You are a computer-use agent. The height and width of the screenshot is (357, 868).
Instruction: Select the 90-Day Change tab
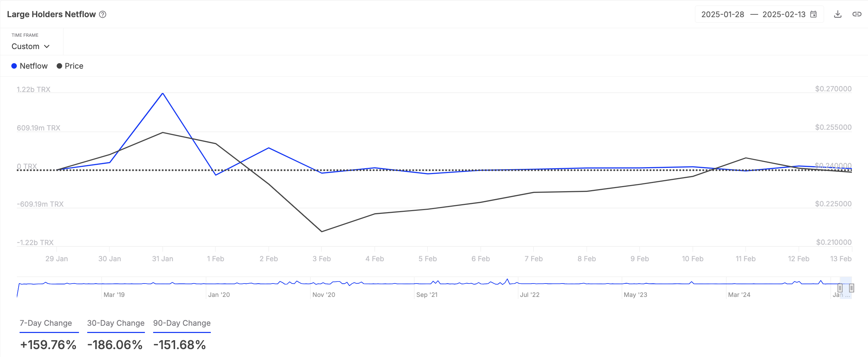[x=182, y=323]
